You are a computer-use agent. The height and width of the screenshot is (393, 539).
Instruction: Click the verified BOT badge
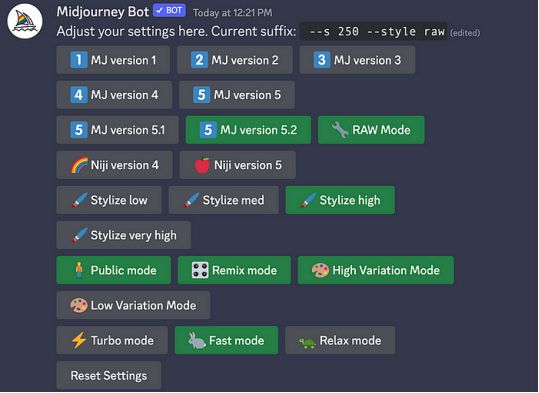click(x=169, y=11)
